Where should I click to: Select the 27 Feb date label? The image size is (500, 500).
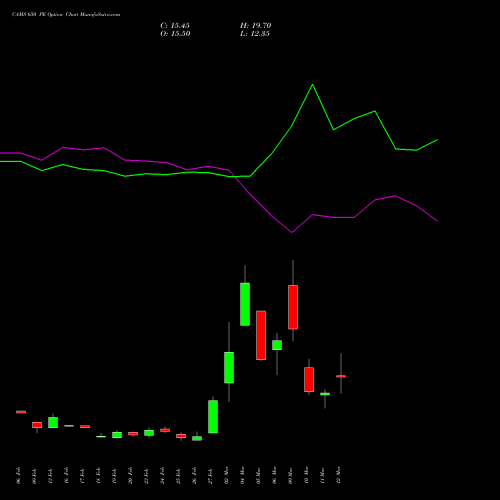[210, 475]
